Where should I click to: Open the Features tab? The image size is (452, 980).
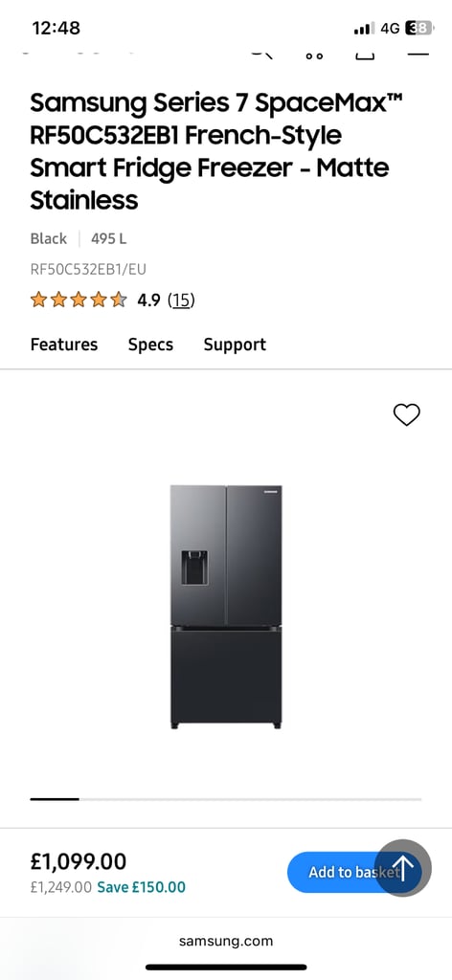point(64,345)
